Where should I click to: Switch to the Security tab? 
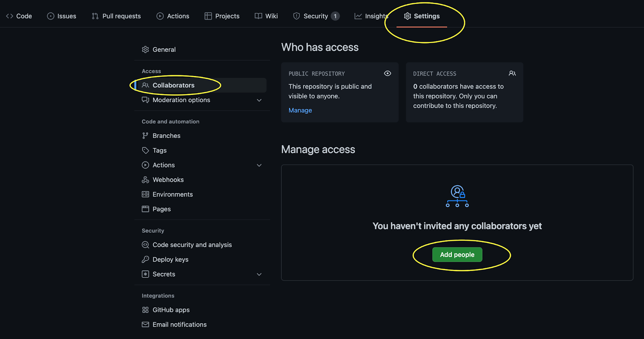click(x=316, y=16)
